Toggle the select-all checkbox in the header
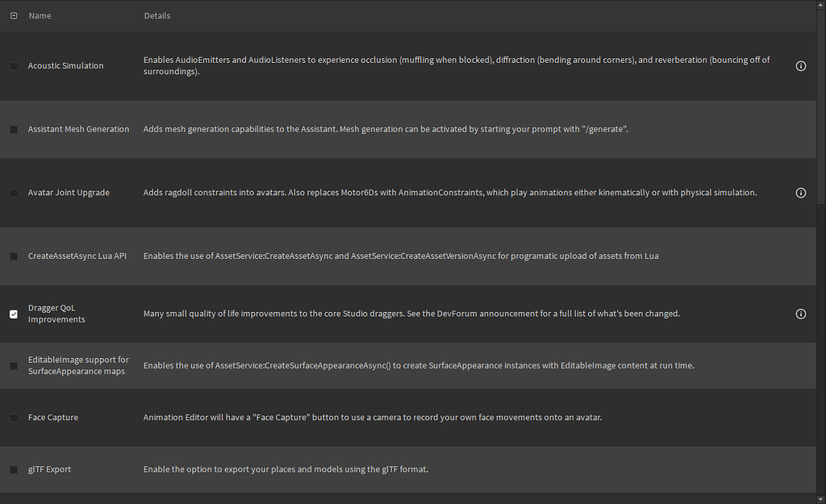Viewport: 826px width, 504px height. [13, 15]
